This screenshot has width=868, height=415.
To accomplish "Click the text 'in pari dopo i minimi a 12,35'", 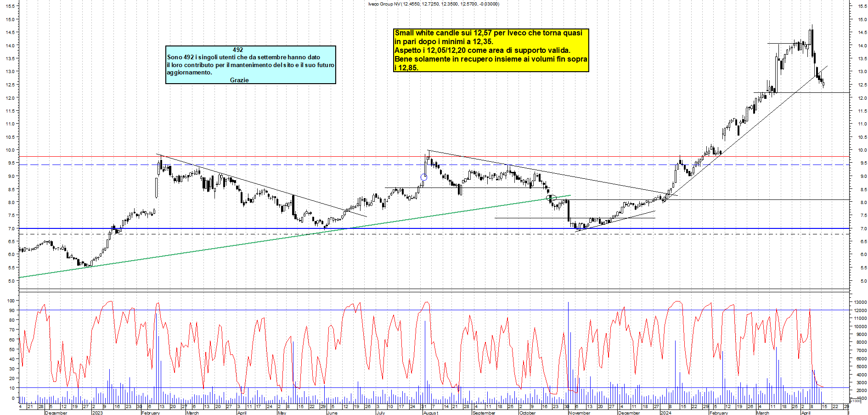I will point(444,41).
